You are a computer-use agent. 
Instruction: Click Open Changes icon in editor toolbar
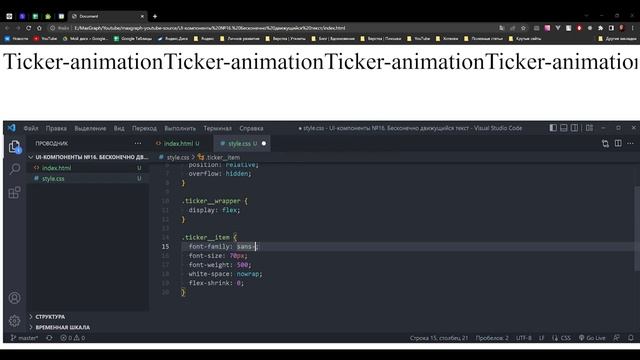pos(605,143)
